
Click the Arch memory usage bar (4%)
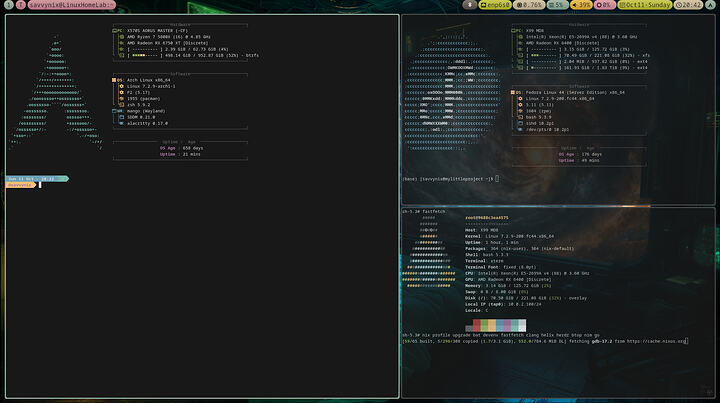coord(145,49)
